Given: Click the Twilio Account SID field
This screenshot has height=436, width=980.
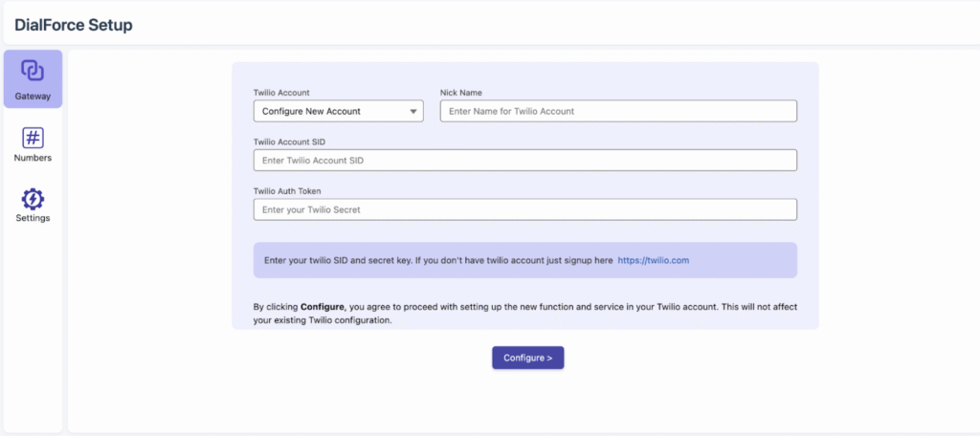Looking at the screenshot, I should pos(524,161).
